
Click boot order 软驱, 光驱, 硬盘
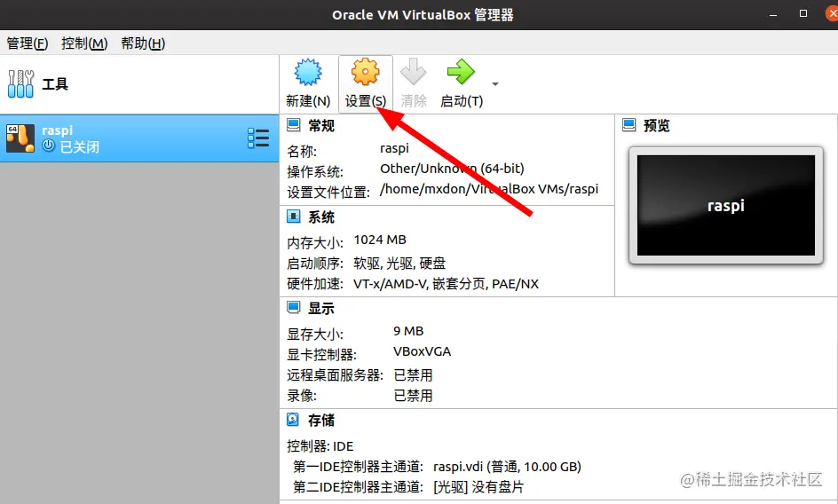click(x=399, y=263)
